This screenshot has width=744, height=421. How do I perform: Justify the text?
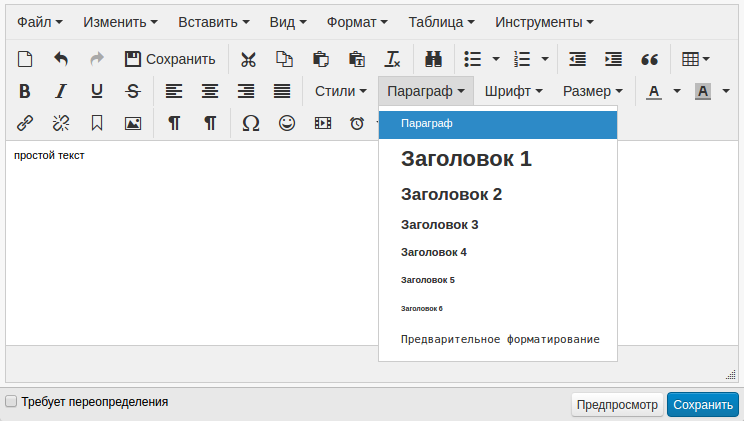point(282,91)
